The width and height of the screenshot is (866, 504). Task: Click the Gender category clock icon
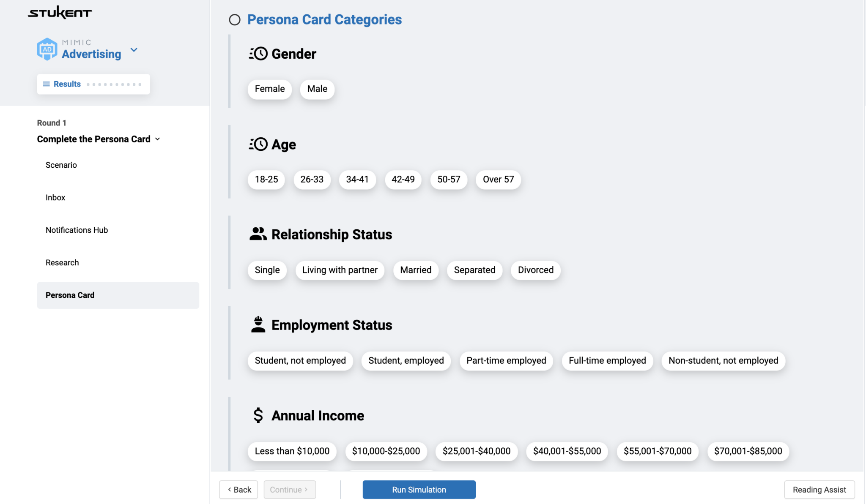(x=258, y=54)
